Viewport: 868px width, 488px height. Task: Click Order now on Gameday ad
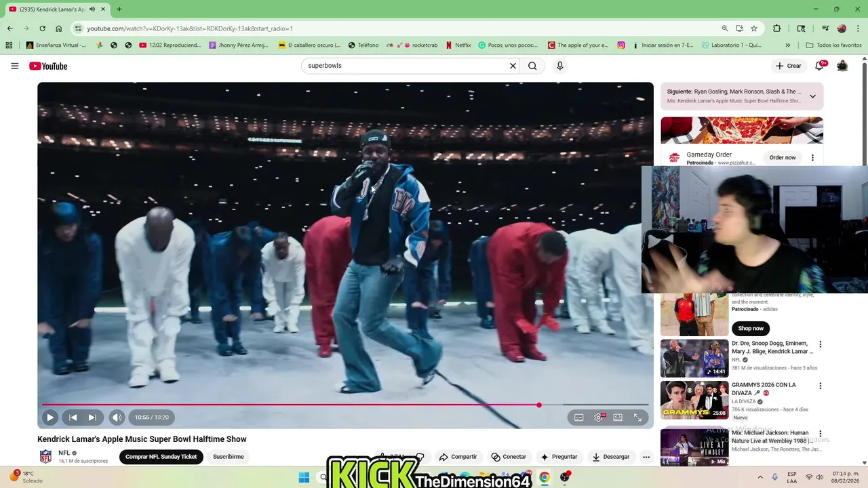click(x=783, y=157)
